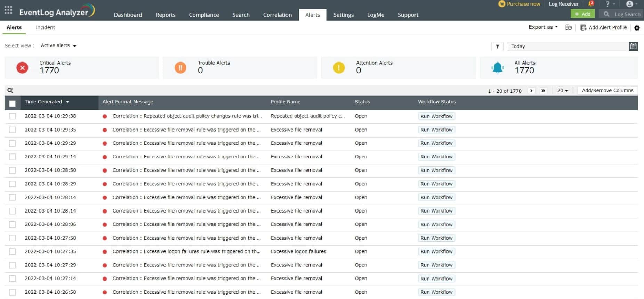This screenshot has height=299, width=644.
Task: Check the 10:29:29 alert row checkbox
Action: [12, 143]
